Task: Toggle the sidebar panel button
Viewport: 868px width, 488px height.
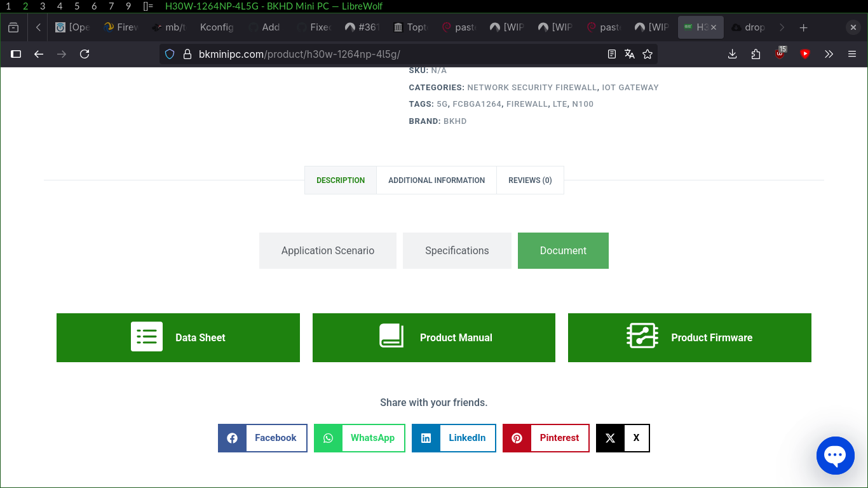Action: coord(16,54)
